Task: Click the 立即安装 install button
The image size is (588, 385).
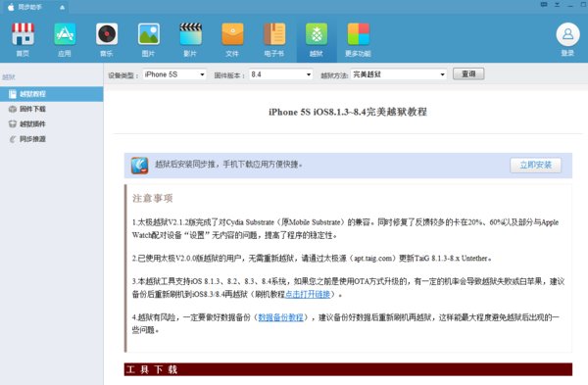Action: (x=535, y=165)
